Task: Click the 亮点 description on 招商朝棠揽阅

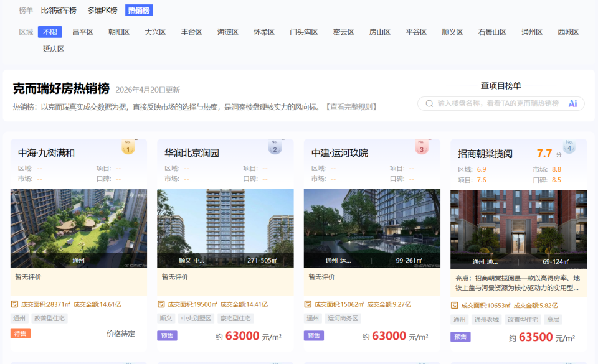Action: [518, 283]
